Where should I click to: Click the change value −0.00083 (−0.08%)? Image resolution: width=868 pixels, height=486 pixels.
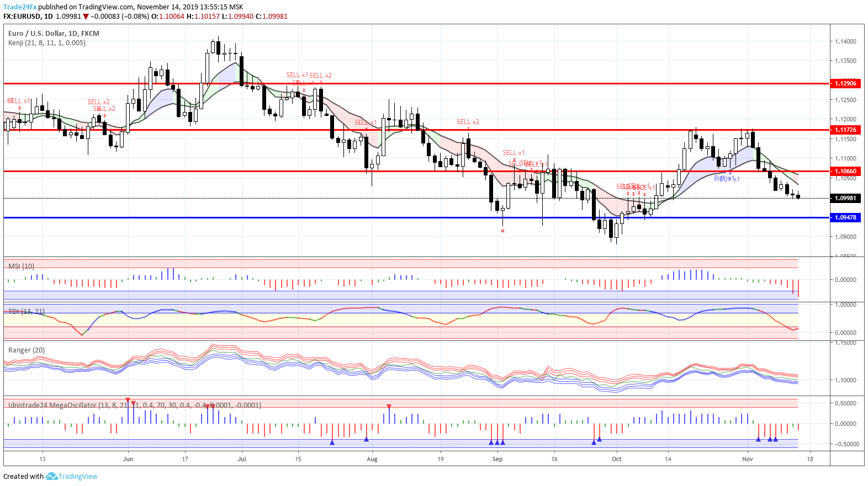120,17
